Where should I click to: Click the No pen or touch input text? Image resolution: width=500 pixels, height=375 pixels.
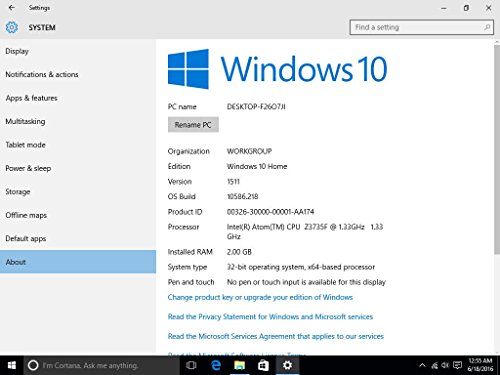click(x=306, y=282)
